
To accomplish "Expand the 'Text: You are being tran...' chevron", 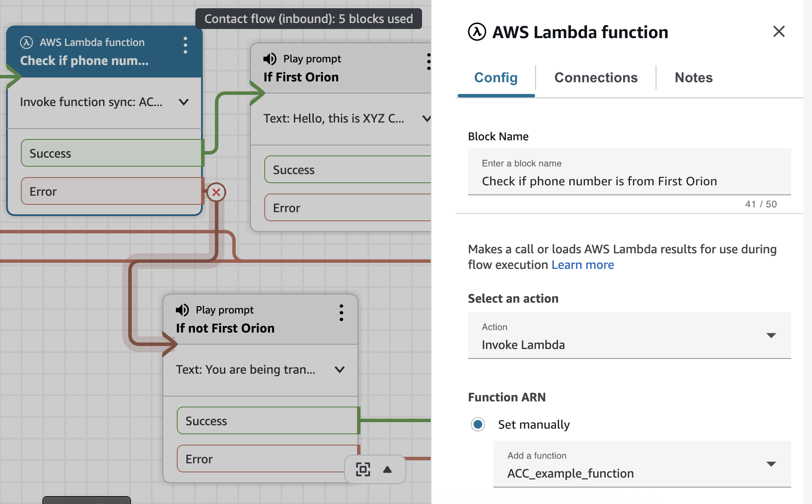I will tap(340, 370).
